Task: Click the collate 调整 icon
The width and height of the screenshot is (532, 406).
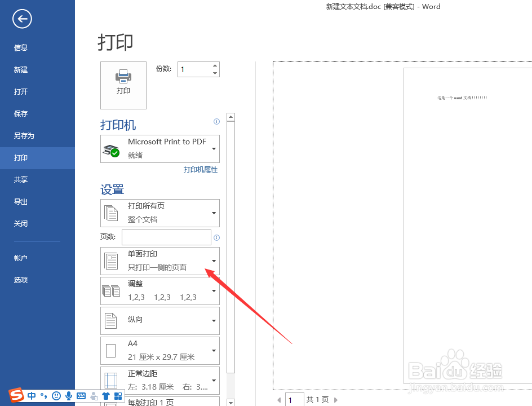Action: pyautogui.click(x=111, y=291)
